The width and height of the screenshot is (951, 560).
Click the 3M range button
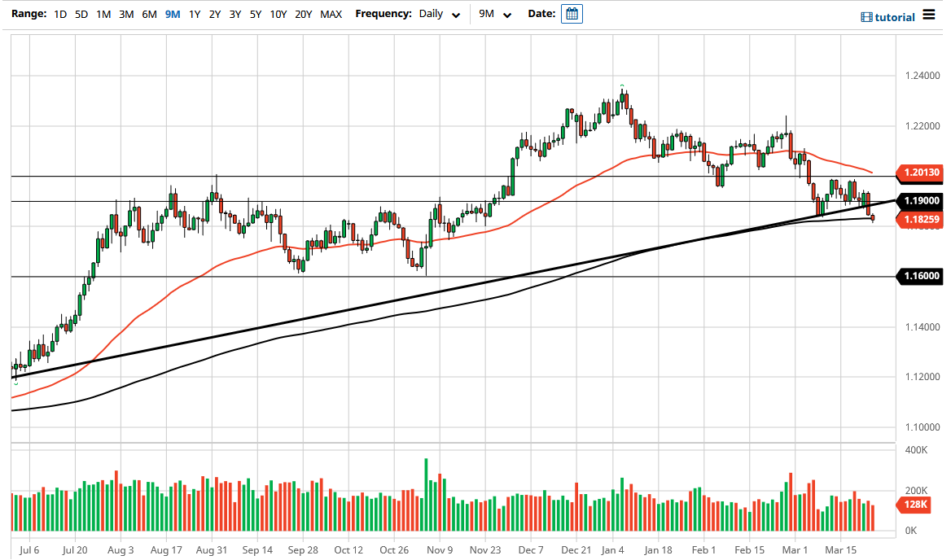click(125, 14)
